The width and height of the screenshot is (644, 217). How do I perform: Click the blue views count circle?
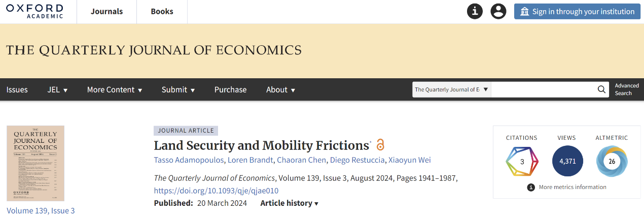[567, 161]
